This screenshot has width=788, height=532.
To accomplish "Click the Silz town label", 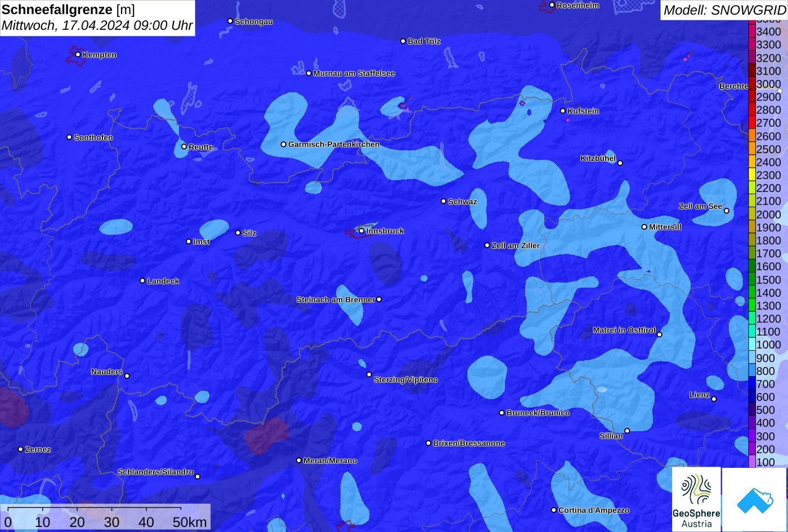I will click(x=249, y=233).
